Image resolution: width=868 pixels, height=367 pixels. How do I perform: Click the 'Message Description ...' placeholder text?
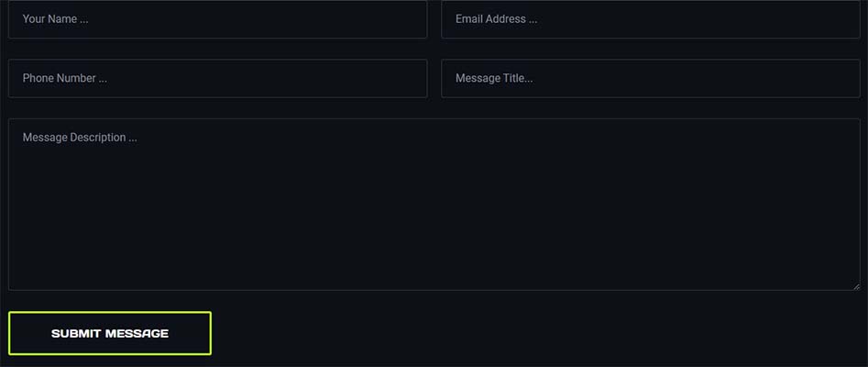[80, 138]
